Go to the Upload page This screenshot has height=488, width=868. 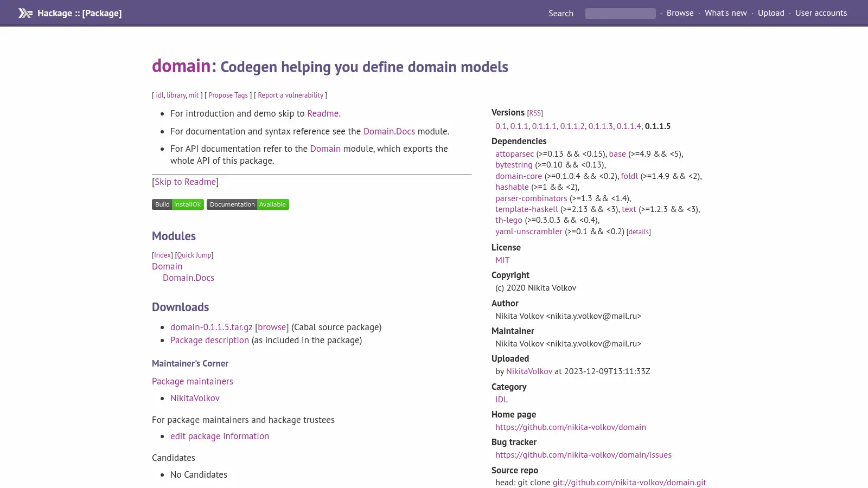pyautogui.click(x=771, y=13)
